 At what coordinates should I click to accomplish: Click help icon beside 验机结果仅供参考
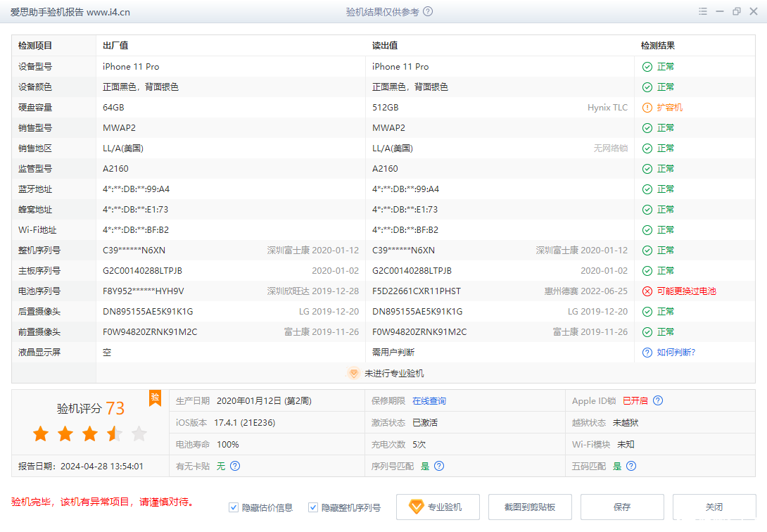[428, 12]
